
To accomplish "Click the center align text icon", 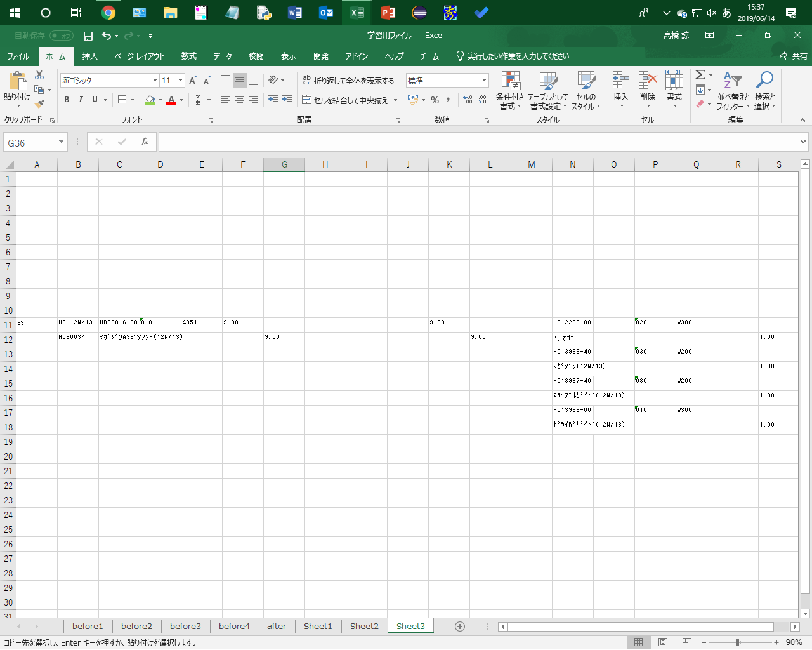I will point(240,100).
